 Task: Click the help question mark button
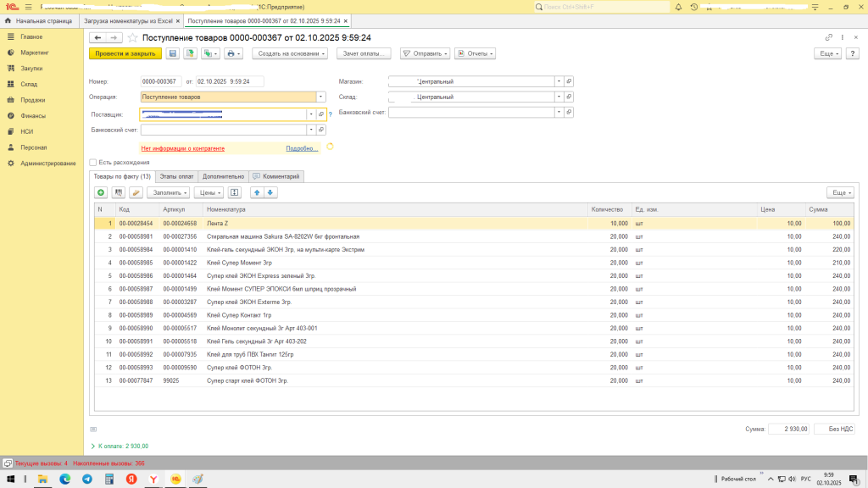pos(853,53)
